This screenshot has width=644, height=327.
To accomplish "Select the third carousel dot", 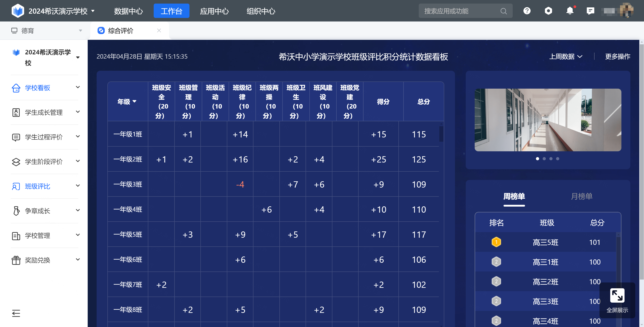I will coord(551,159).
